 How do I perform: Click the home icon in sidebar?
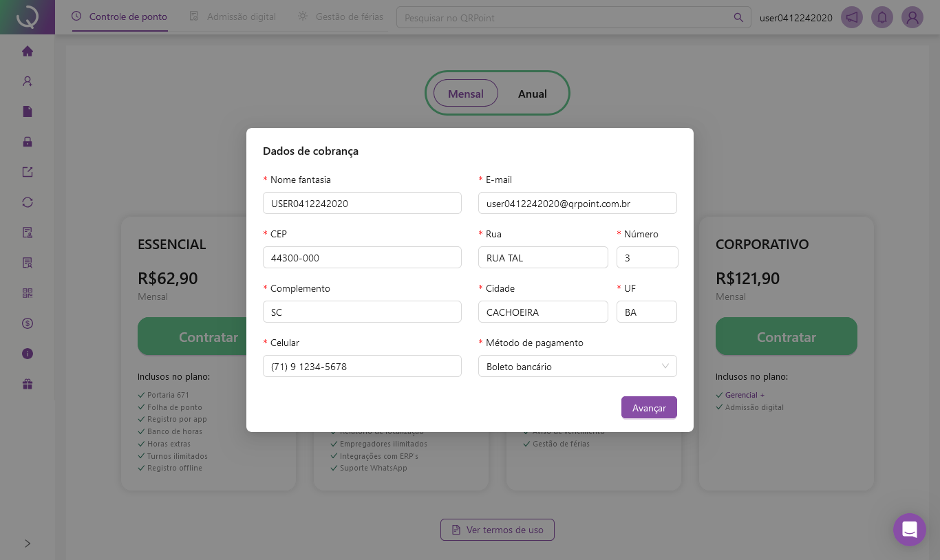click(x=28, y=51)
